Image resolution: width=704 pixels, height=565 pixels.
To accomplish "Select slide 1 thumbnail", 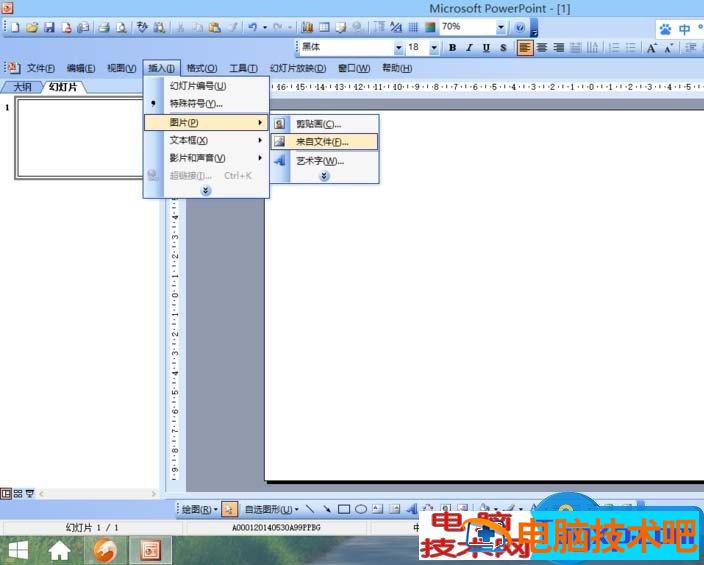I will (79, 139).
